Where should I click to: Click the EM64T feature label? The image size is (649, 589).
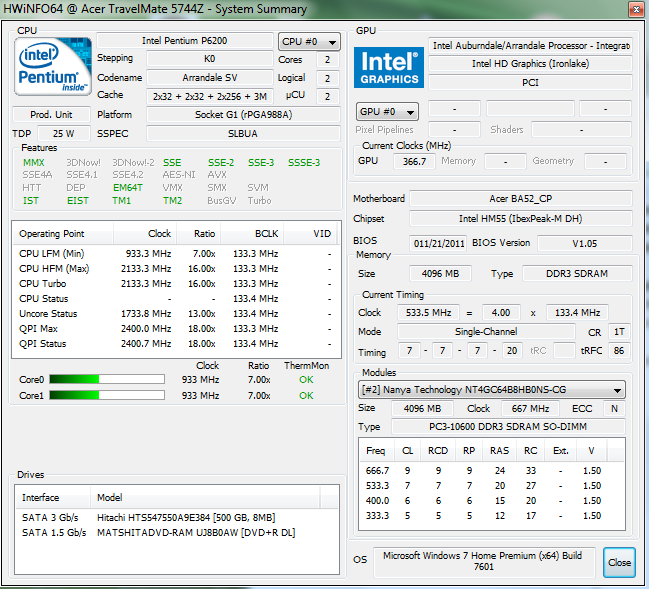coord(128,188)
